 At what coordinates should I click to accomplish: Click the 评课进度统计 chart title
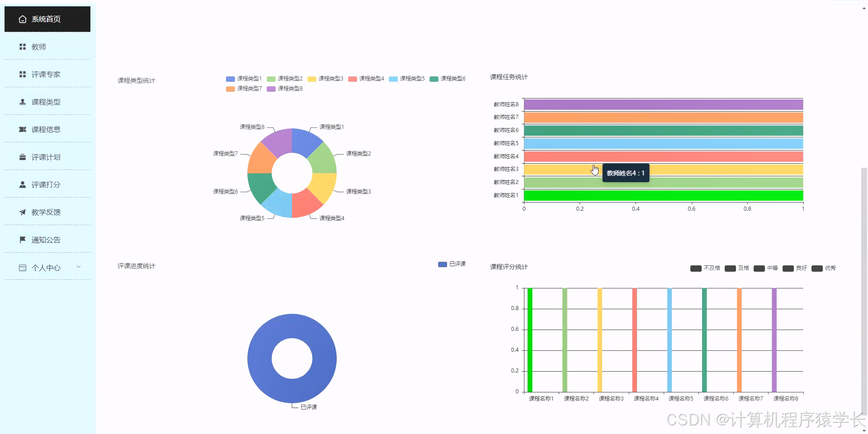tap(137, 266)
